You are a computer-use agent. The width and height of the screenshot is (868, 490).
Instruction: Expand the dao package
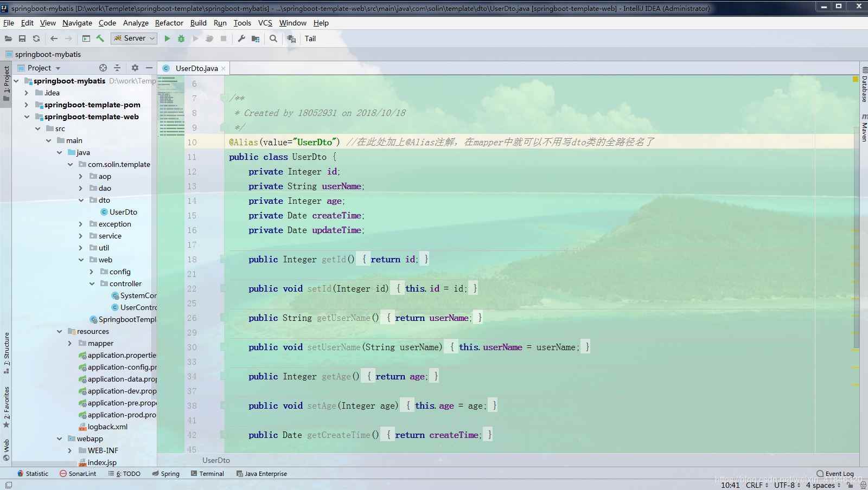pyautogui.click(x=81, y=188)
